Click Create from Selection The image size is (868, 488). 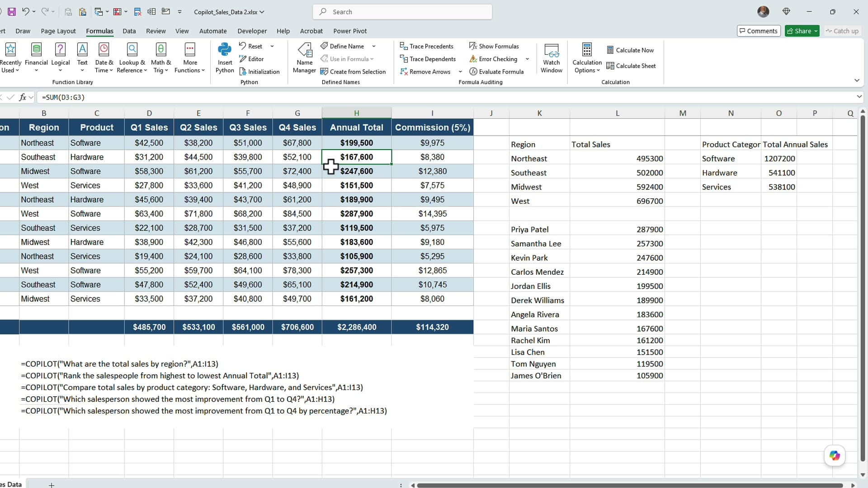pyautogui.click(x=353, y=71)
